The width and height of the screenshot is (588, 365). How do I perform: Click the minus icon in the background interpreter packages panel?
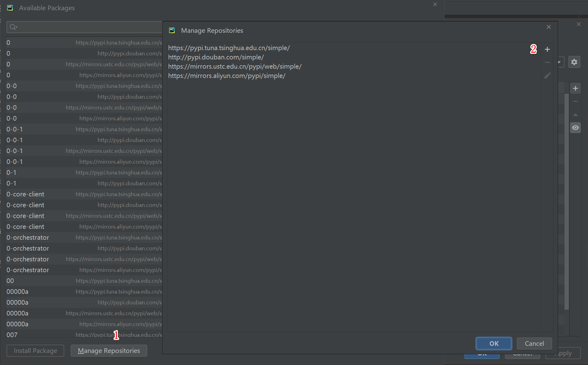tap(575, 101)
